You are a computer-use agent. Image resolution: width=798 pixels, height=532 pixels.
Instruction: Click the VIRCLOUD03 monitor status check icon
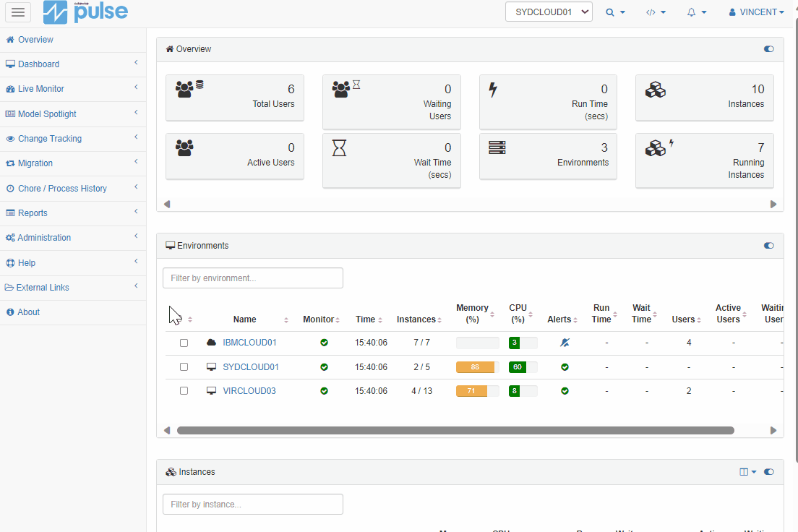[324, 391]
